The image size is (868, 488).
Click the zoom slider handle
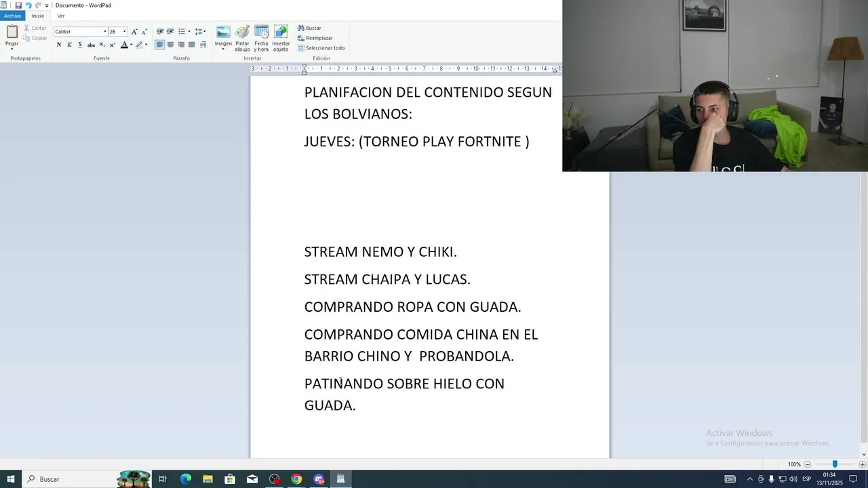coord(835,464)
